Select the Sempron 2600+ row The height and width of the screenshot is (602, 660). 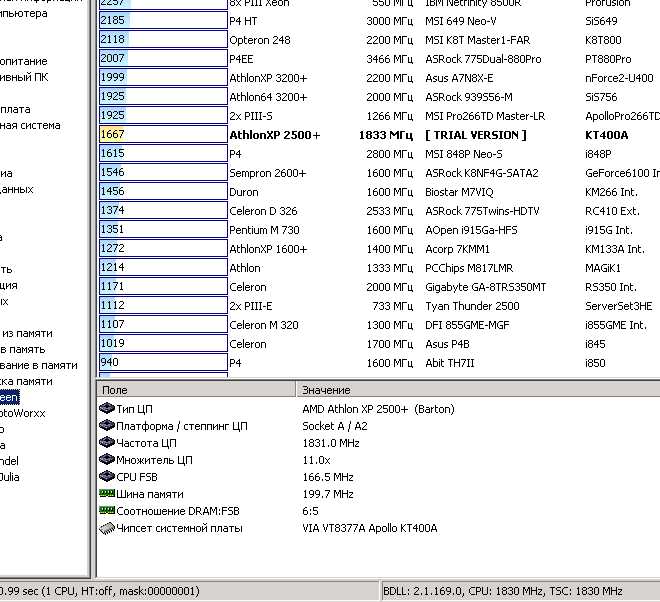tap(380, 173)
